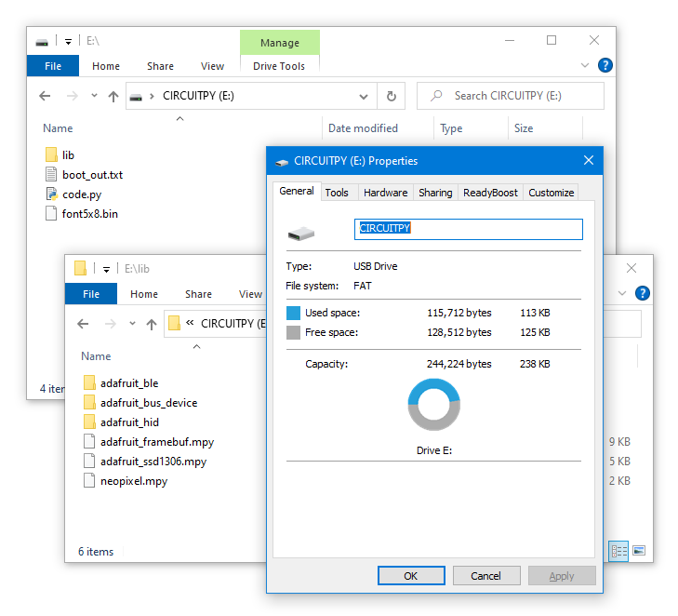The image size is (678, 616).
Task: Open Share tab in E:\ window
Action: click(x=160, y=66)
